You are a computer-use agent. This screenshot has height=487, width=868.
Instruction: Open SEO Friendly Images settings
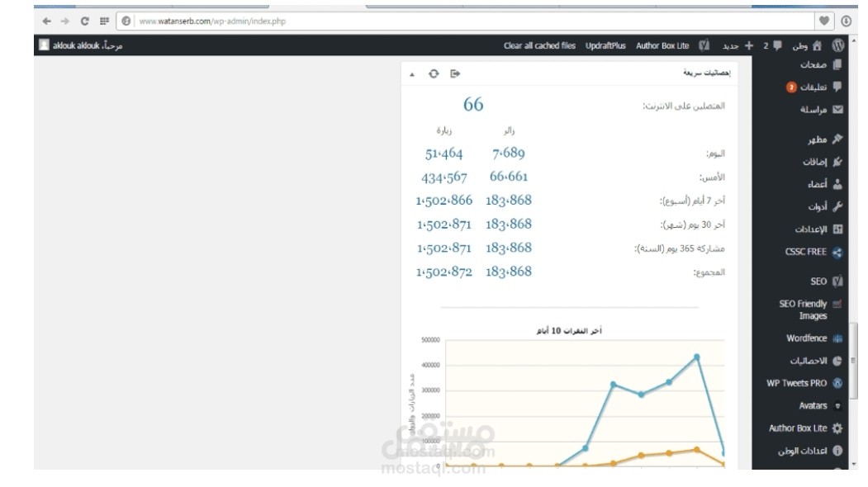806,309
